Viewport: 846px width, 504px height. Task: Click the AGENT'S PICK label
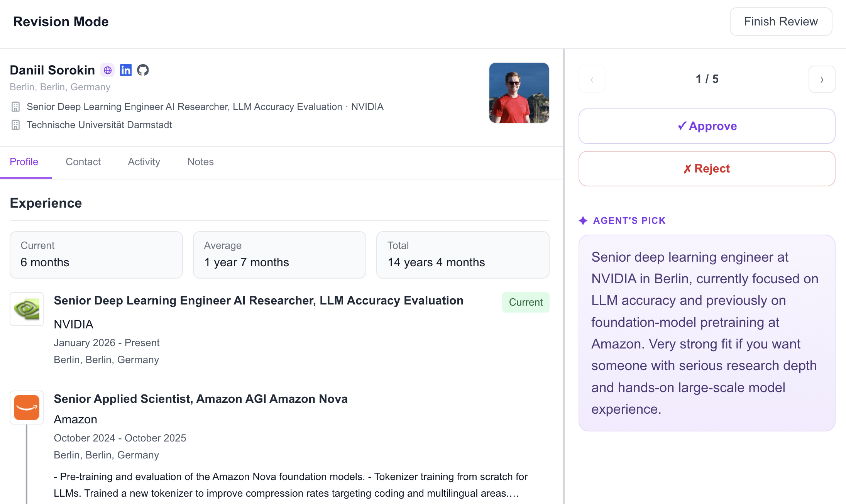pyautogui.click(x=629, y=221)
